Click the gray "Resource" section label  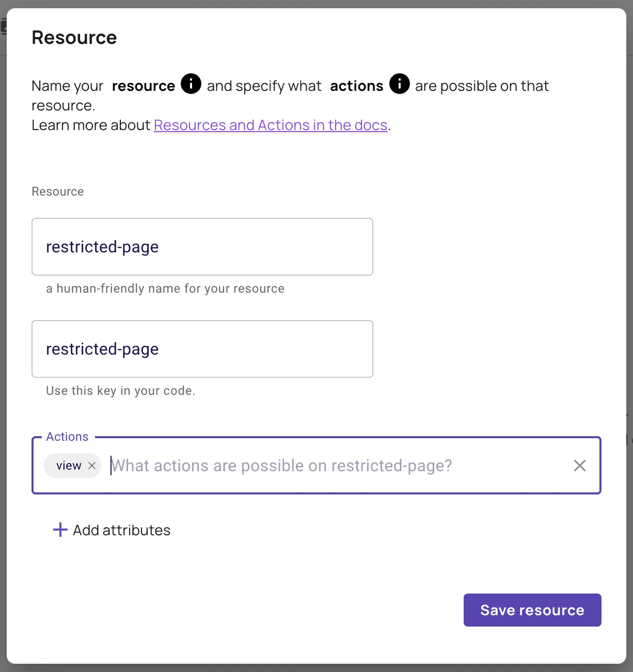coord(57,191)
